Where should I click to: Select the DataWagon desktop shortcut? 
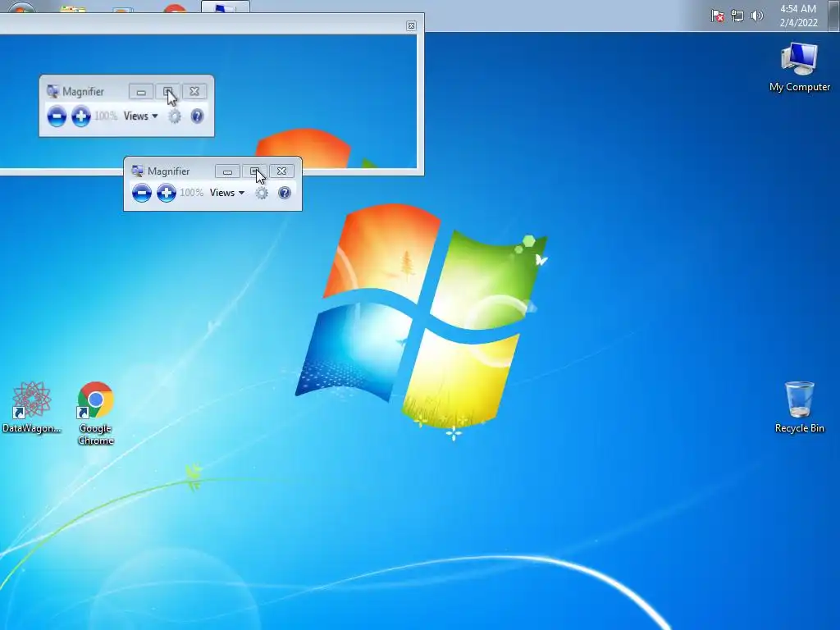click(x=32, y=407)
